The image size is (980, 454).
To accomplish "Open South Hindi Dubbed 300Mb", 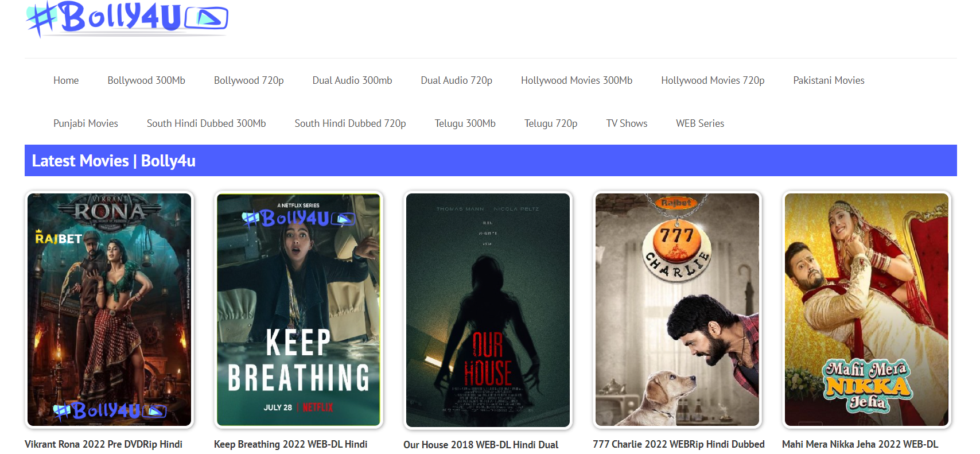I will coord(207,123).
